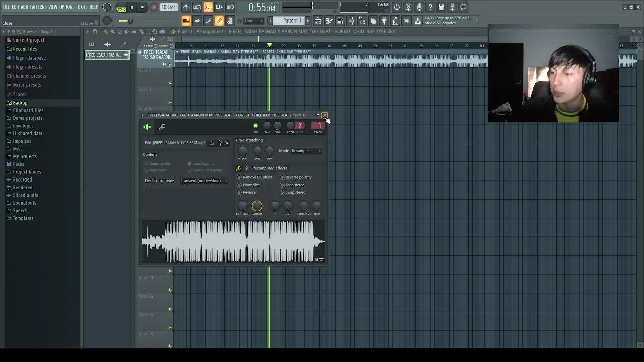The height and width of the screenshot is (362, 644).
Task: Click the VOL knob in sampler
Action: (x=278, y=126)
